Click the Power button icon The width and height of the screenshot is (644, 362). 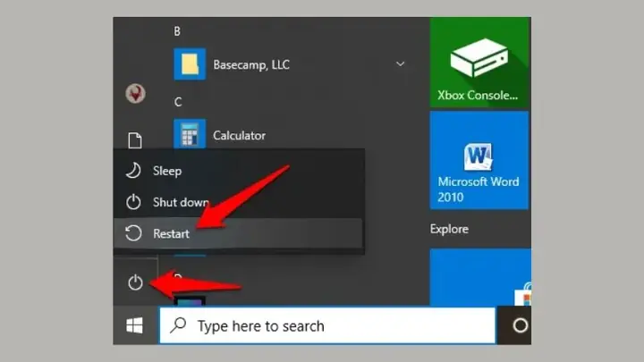click(x=135, y=282)
